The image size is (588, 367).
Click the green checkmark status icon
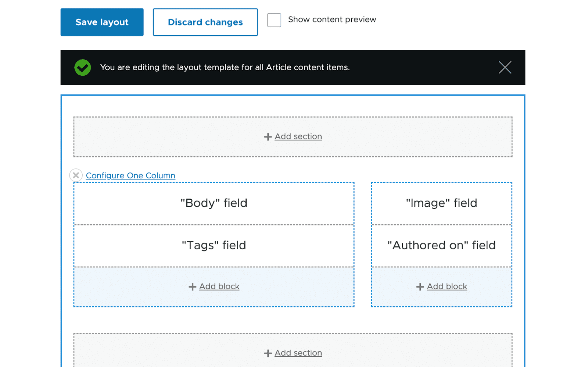tap(83, 67)
